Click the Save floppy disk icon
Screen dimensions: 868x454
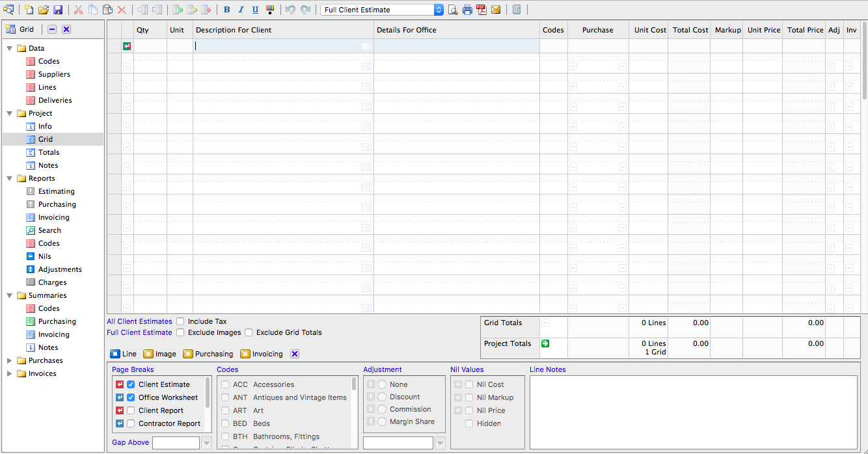[58, 10]
